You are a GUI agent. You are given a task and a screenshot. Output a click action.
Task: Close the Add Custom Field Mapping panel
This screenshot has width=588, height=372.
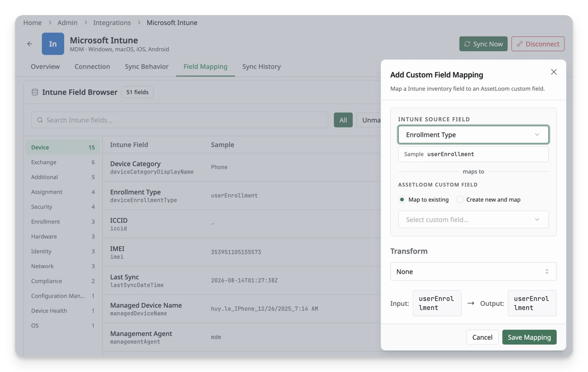(x=554, y=72)
